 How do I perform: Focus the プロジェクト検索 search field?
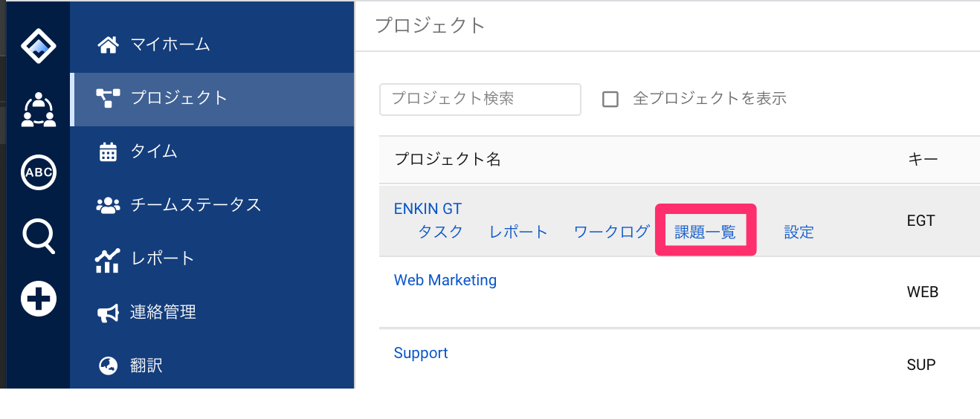point(480,99)
